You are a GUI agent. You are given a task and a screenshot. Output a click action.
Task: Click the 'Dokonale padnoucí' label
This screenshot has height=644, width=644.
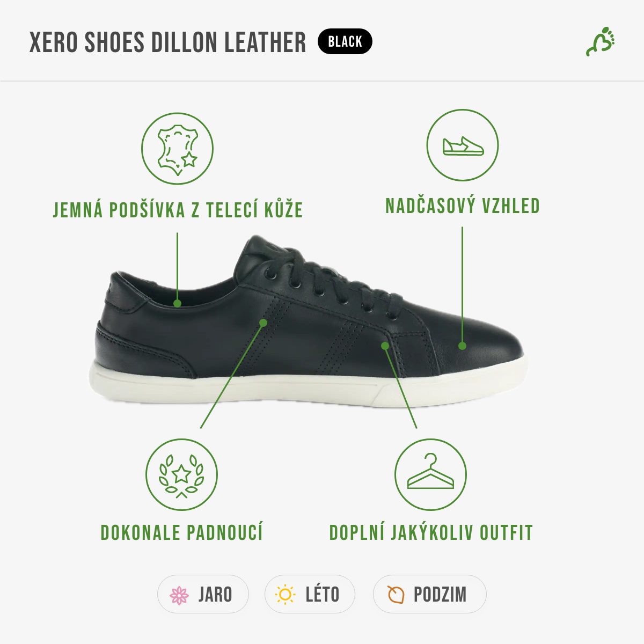181,533
